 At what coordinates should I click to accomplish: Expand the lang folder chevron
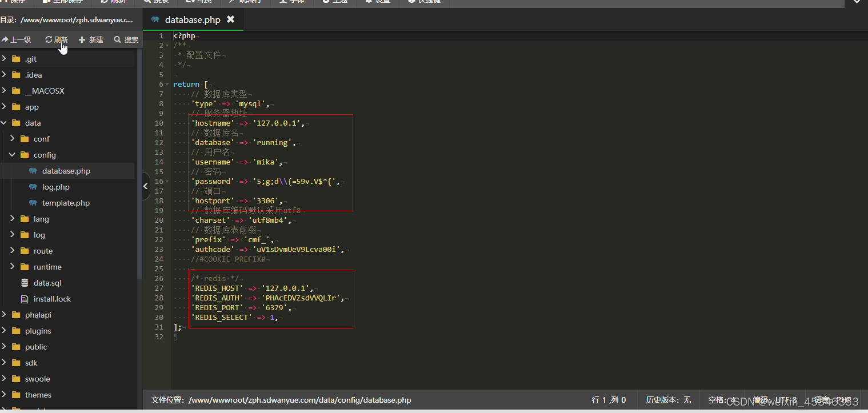point(13,219)
